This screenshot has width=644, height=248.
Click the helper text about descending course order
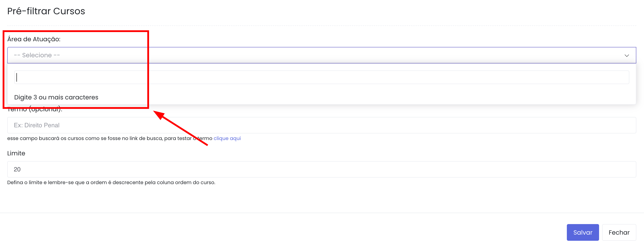click(111, 182)
